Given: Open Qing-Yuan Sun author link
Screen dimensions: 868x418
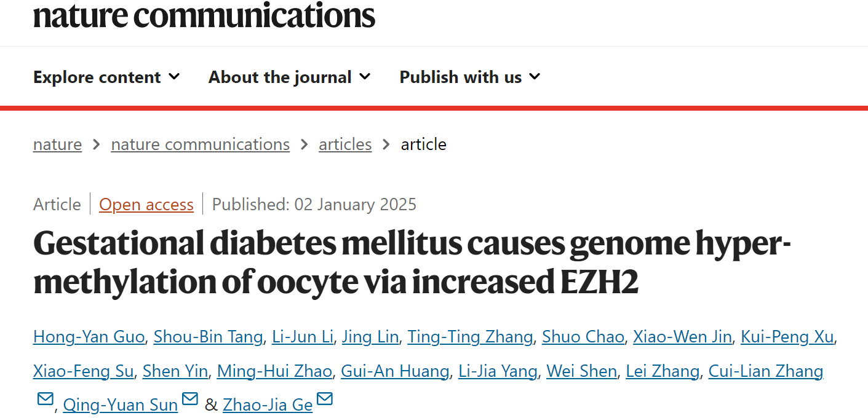Looking at the screenshot, I should 121,405.
